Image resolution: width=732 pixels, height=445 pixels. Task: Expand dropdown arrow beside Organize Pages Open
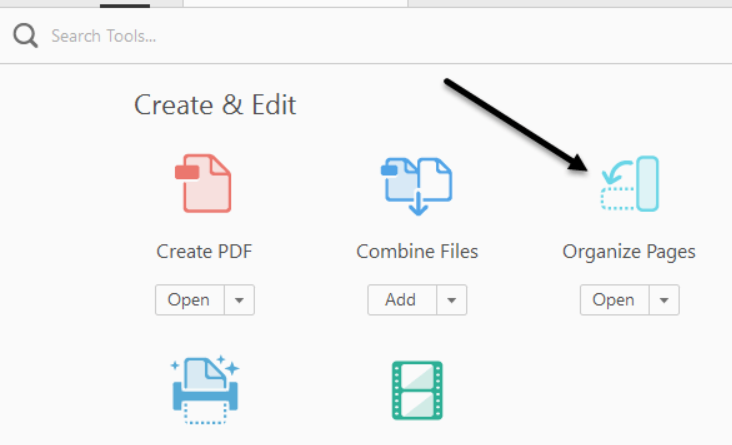click(663, 300)
